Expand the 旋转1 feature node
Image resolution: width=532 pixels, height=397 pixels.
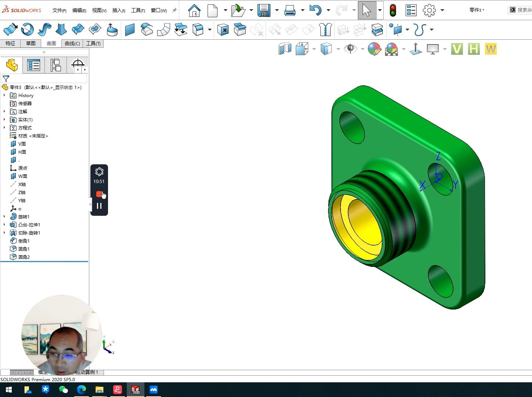pos(4,217)
